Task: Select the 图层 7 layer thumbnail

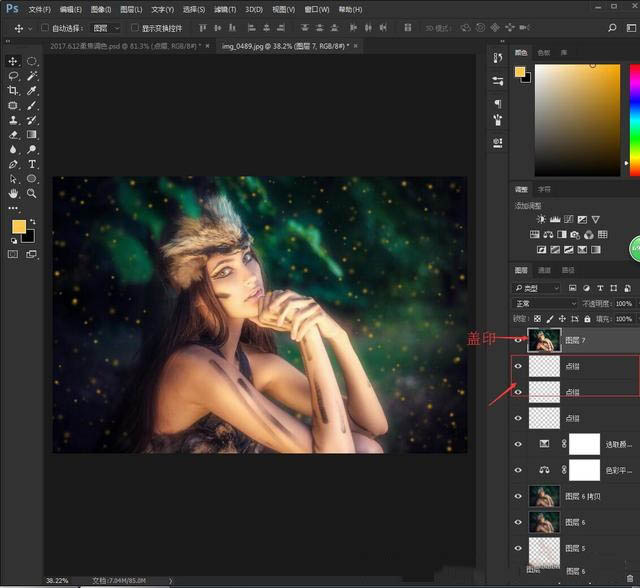Action: point(545,340)
